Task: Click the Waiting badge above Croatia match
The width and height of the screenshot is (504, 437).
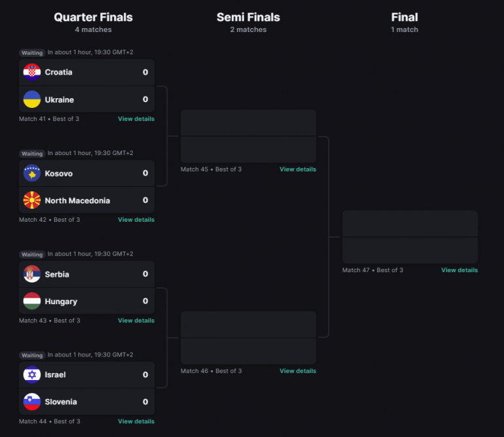Action: [x=32, y=52]
